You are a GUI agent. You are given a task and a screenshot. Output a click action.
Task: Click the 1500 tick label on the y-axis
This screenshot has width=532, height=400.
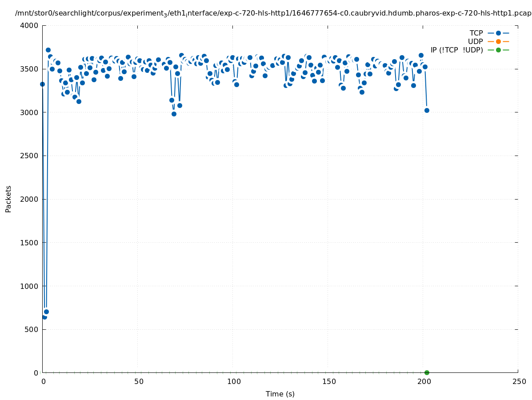pyautogui.click(x=30, y=242)
